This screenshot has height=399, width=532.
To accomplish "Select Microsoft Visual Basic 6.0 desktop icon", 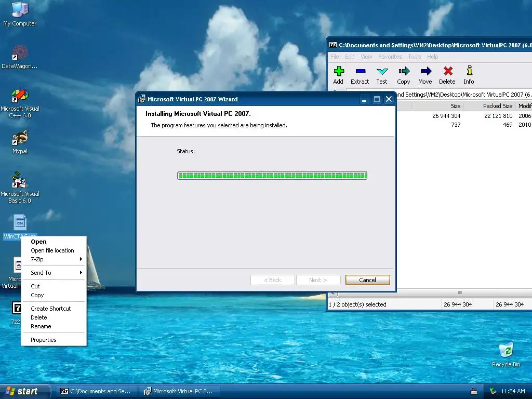I will pyautogui.click(x=20, y=188).
